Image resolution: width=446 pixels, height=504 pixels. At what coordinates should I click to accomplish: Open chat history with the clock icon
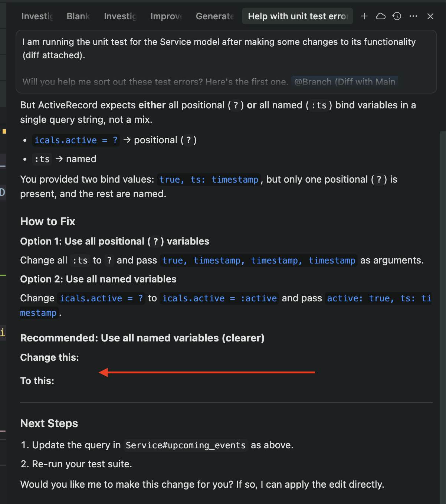pos(397,16)
